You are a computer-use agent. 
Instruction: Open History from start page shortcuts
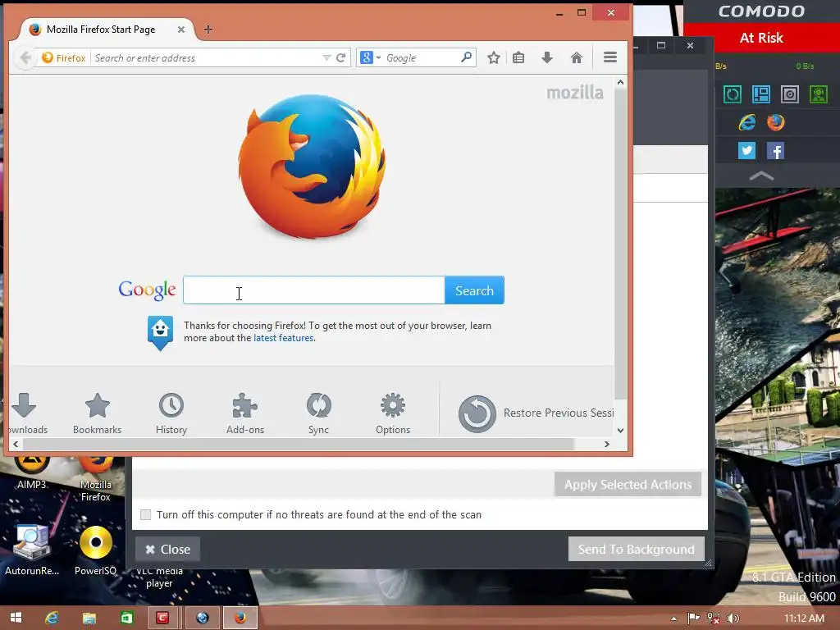(x=171, y=413)
